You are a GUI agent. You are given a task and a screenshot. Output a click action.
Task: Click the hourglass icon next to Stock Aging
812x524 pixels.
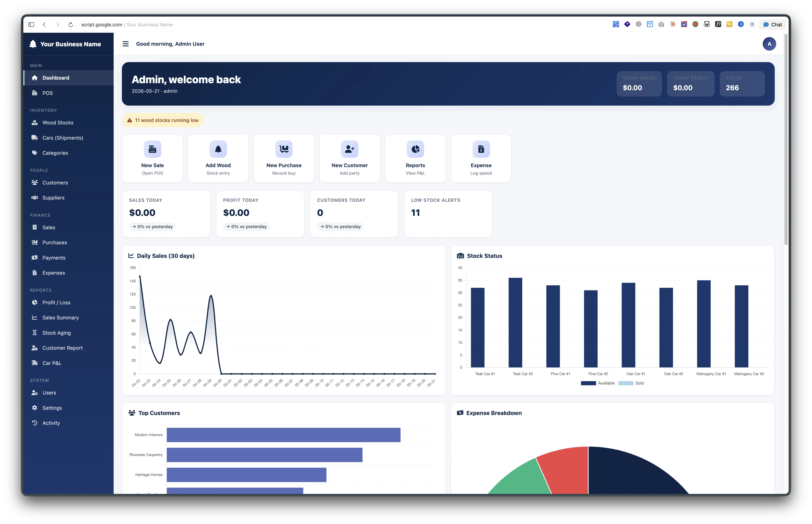tap(34, 333)
